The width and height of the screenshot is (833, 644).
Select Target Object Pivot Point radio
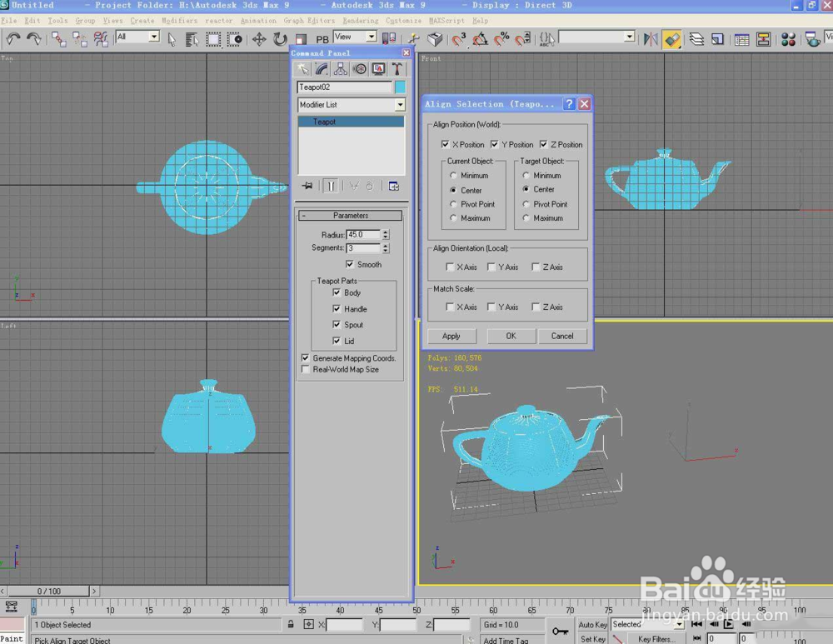click(526, 204)
